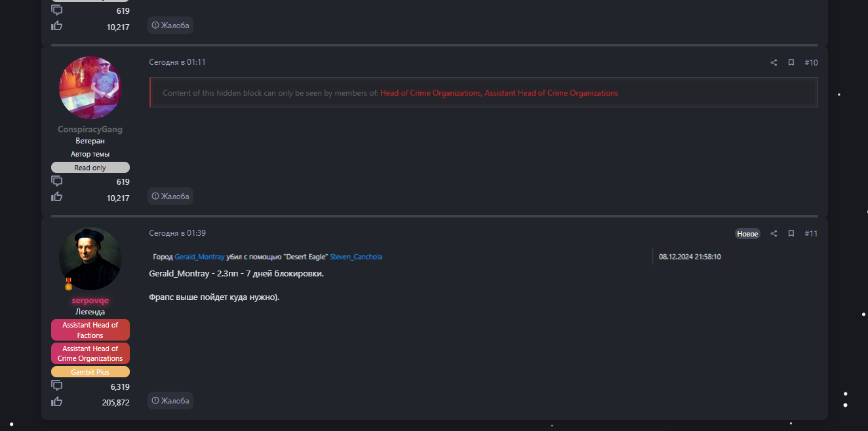Click serpovqe's reaction score thumbs-up icon
Screen dimensions: 868x431
57,402
